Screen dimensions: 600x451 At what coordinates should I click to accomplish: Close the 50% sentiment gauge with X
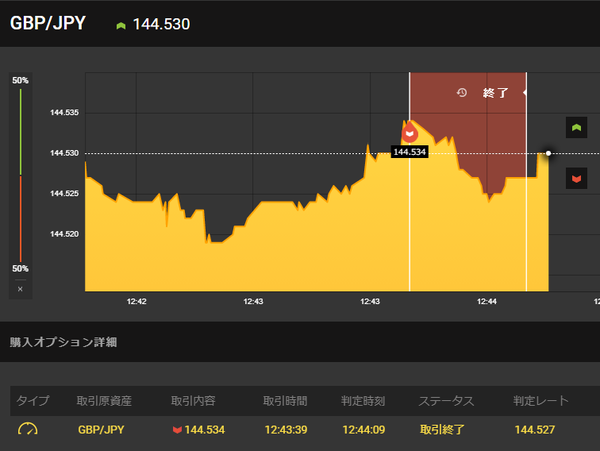[x=20, y=289]
